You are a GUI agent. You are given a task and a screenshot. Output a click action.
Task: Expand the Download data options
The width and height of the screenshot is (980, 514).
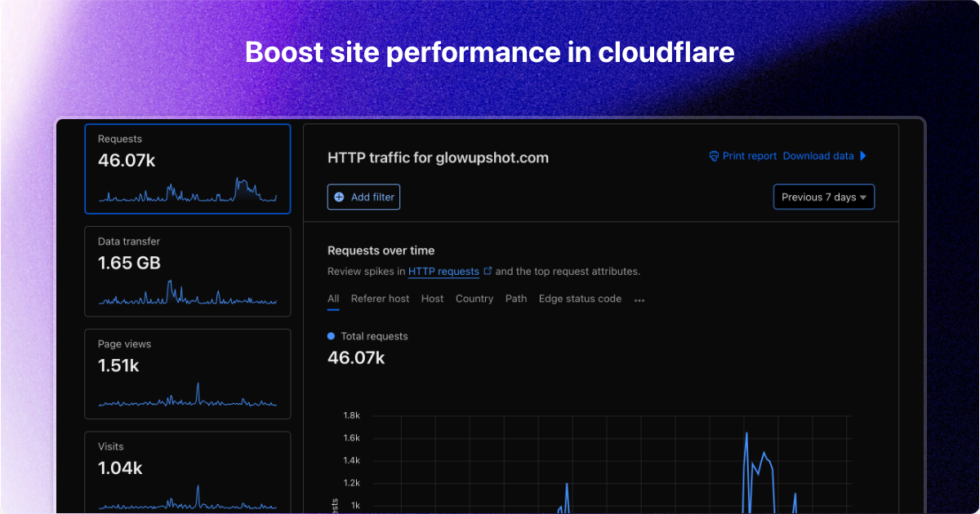pos(818,156)
